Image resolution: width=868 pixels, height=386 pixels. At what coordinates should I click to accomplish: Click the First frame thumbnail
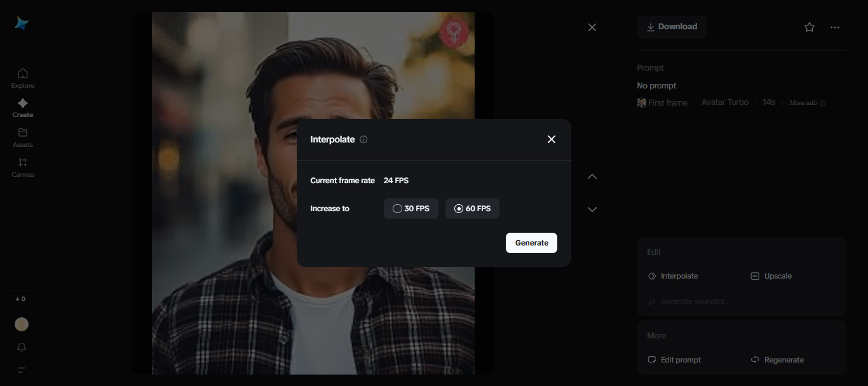(x=642, y=103)
